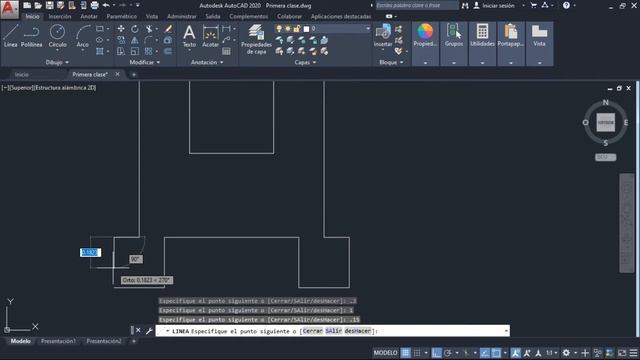Screen dimensions: 640x360
Task: Toggle 2D object snap in status bar
Action: (x=496, y=353)
